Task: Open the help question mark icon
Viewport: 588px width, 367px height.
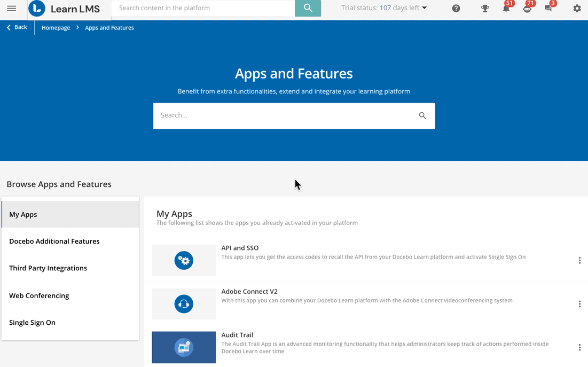Action: point(456,8)
